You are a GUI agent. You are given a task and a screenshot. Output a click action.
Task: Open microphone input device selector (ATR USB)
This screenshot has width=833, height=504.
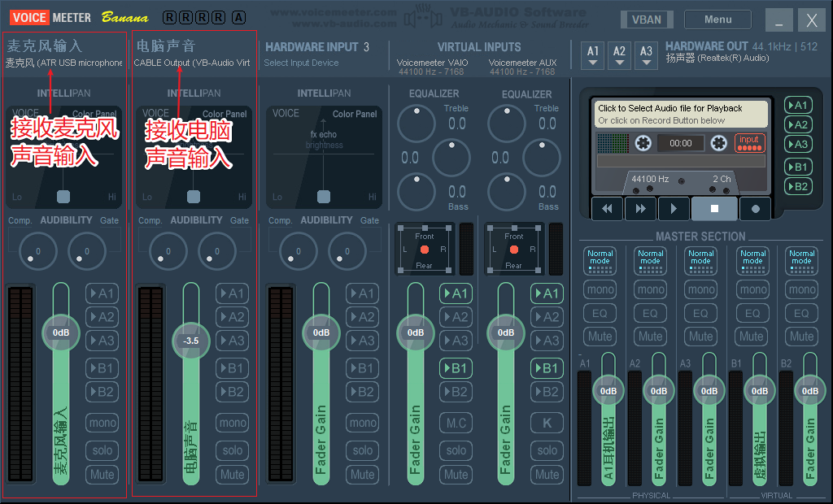point(63,63)
